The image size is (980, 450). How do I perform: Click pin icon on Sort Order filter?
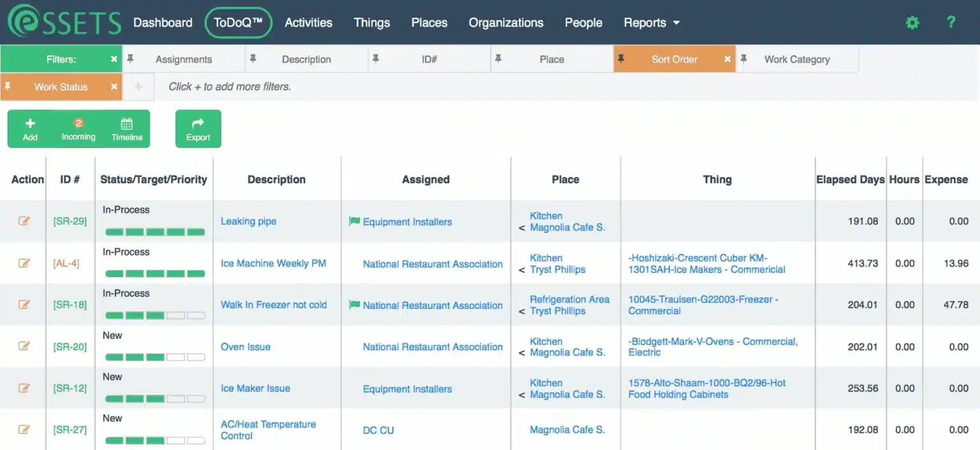coord(621,59)
